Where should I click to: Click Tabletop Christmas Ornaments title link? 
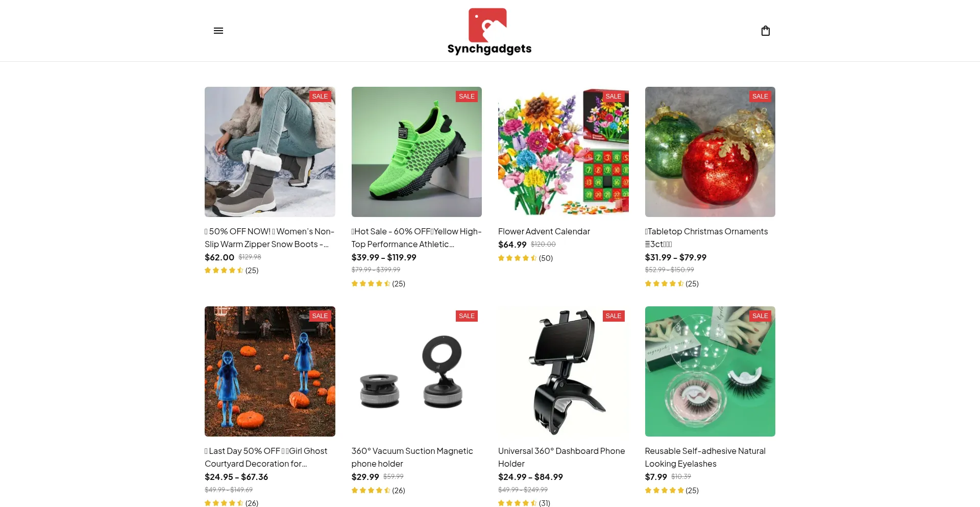(706, 238)
